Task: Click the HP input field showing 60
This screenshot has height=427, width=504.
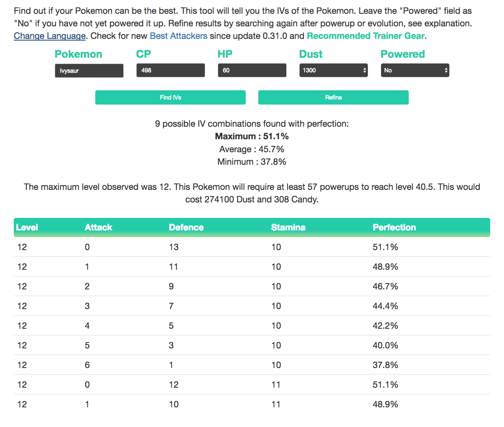Action: (252, 70)
